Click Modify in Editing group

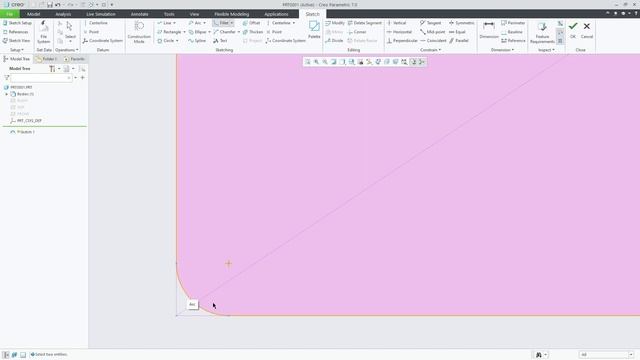tap(335, 23)
